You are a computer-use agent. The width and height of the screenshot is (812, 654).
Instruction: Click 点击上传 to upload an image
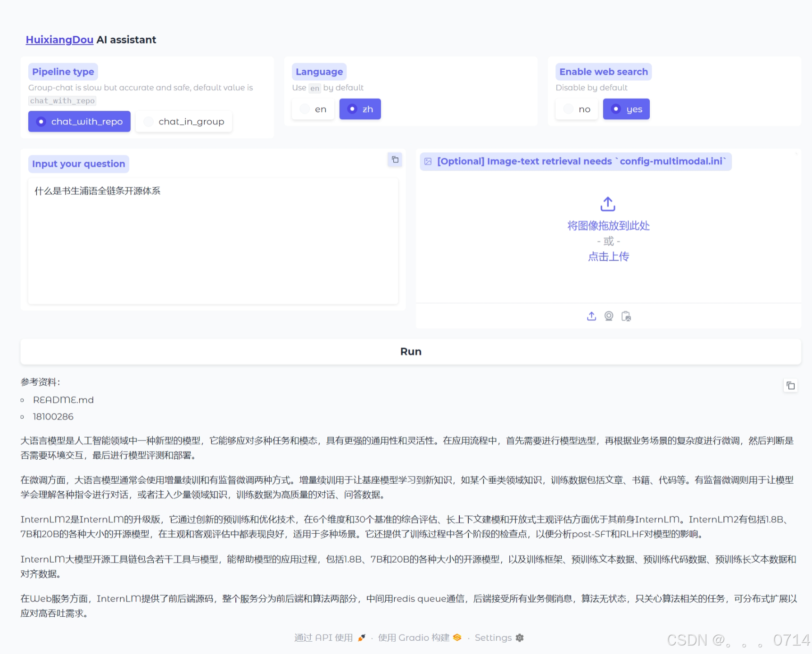(x=608, y=256)
